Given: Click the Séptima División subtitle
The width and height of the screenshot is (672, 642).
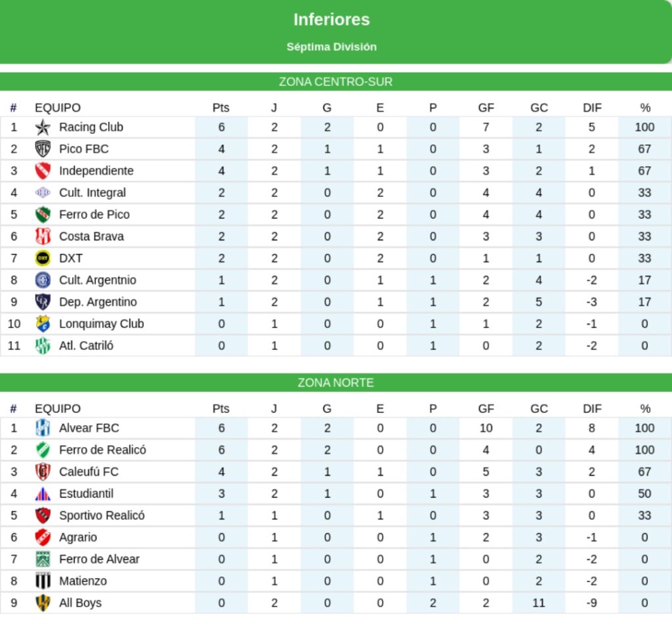Looking at the screenshot, I should pyautogui.click(x=331, y=47).
